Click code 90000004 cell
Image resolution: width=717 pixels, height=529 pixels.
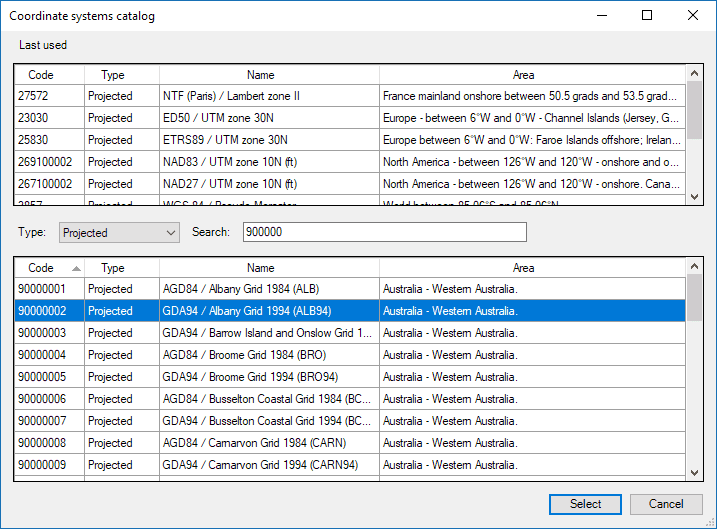pyautogui.click(x=49, y=355)
